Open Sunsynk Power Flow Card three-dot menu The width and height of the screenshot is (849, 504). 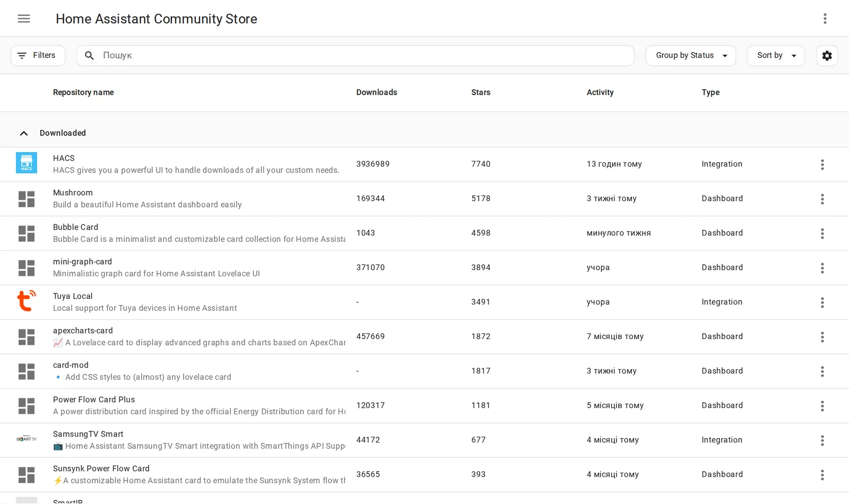point(822,475)
